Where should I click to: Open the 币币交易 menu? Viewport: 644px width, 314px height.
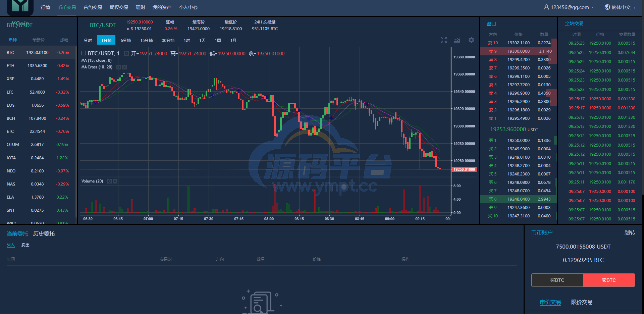(67, 7)
